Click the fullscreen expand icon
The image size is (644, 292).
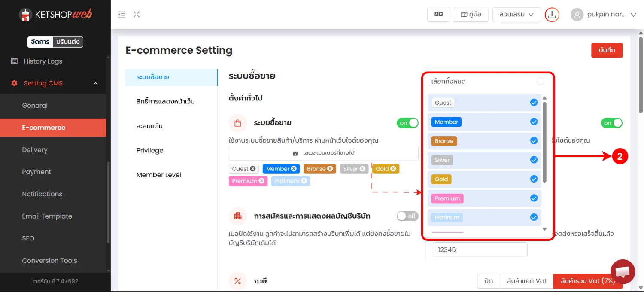tap(137, 15)
